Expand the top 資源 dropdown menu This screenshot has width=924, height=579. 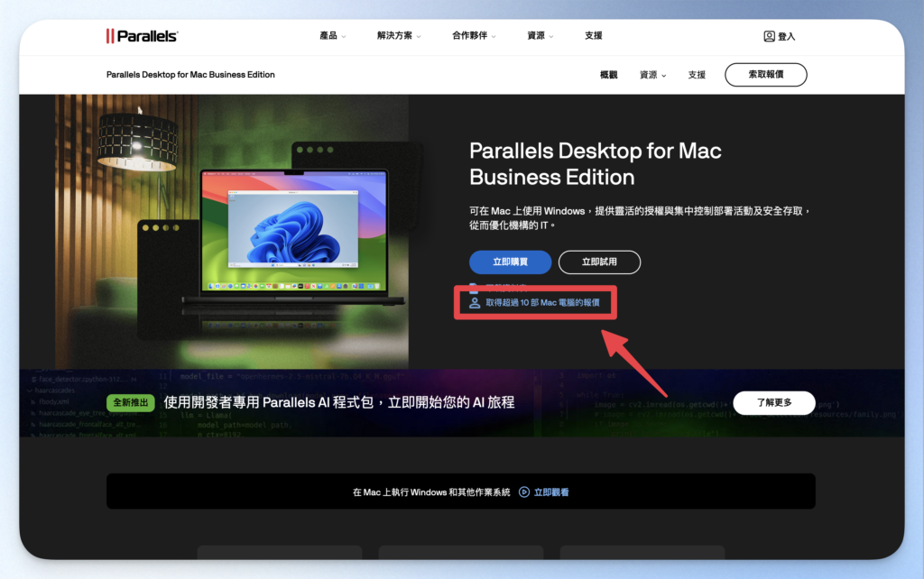click(x=540, y=36)
